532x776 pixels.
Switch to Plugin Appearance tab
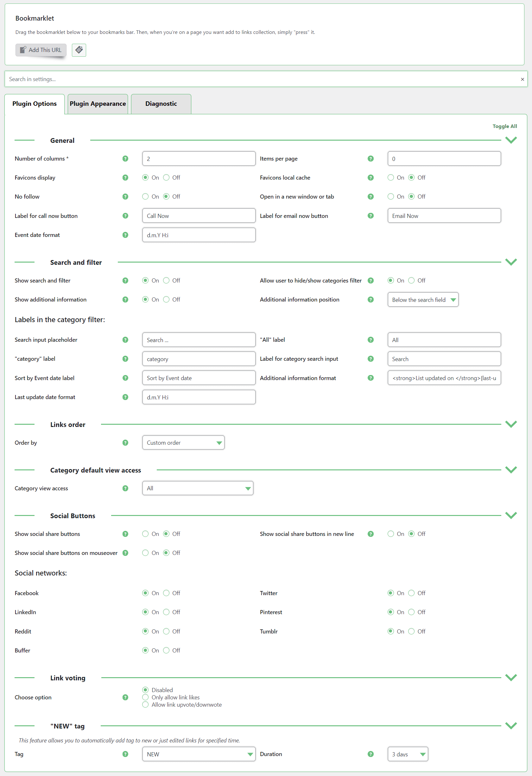point(98,104)
